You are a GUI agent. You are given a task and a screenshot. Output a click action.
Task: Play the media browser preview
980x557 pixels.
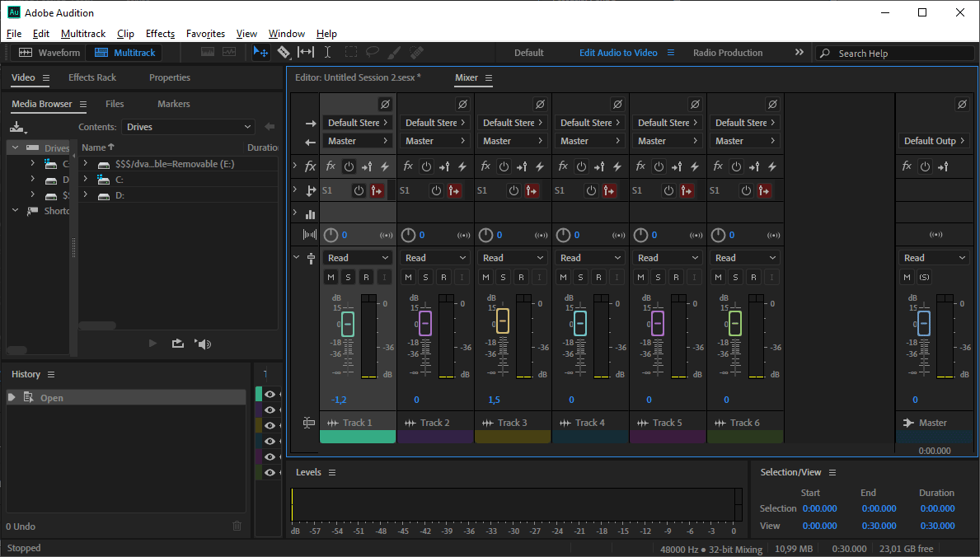[x=152, y=344]
